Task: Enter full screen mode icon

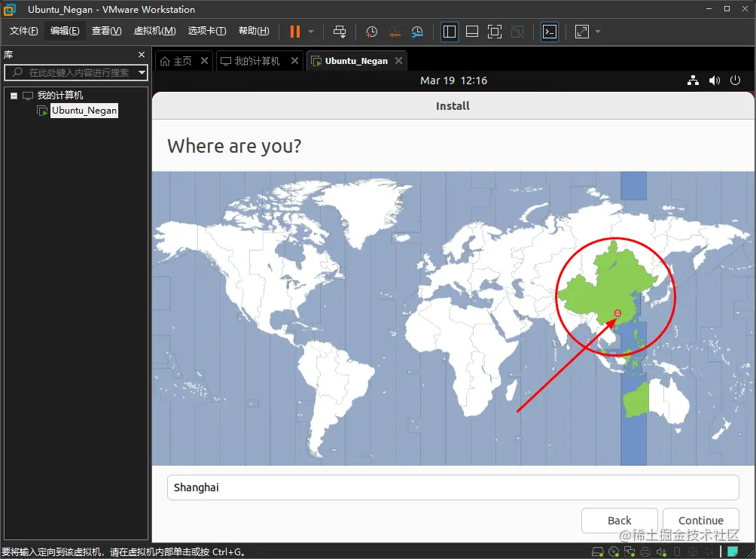Action: [495, 32]
